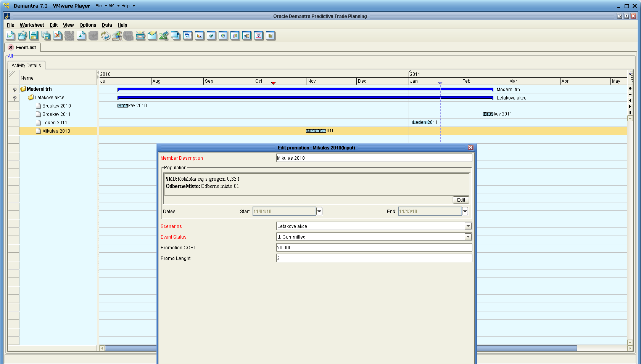Zoom in the Gantt with the plus button

pos(630,88)
